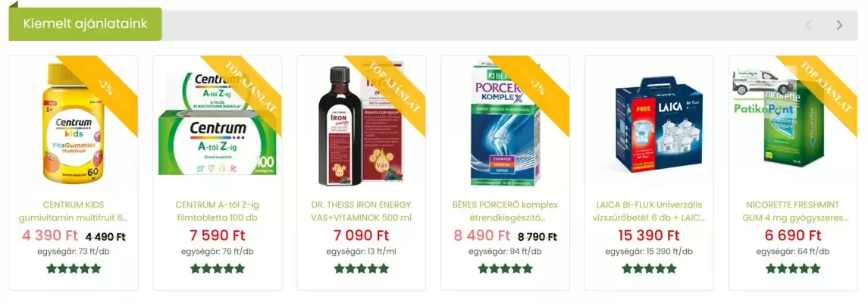This screenshot has width=868, height=303.
Task: Open the Béres Porcerő Komplex product image
Action: point(505,124)
